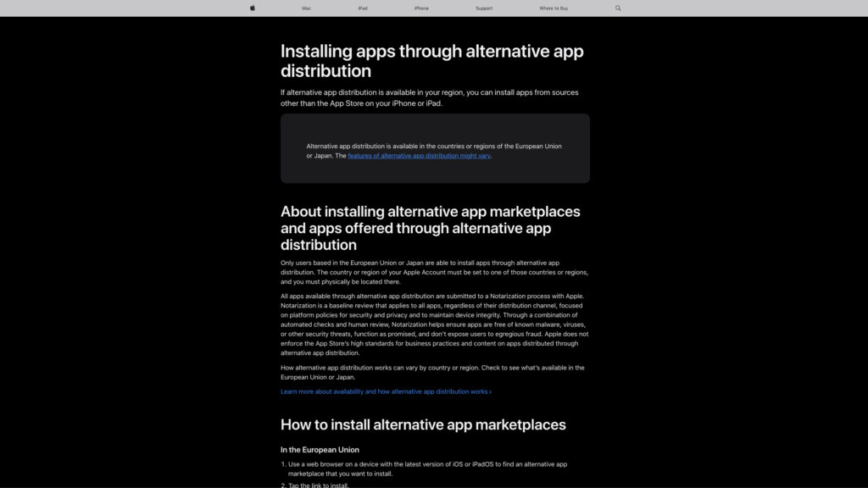Screen dimensions: 868x488
Task: Select the iPad navigation menu item
Action: (362, 8)
